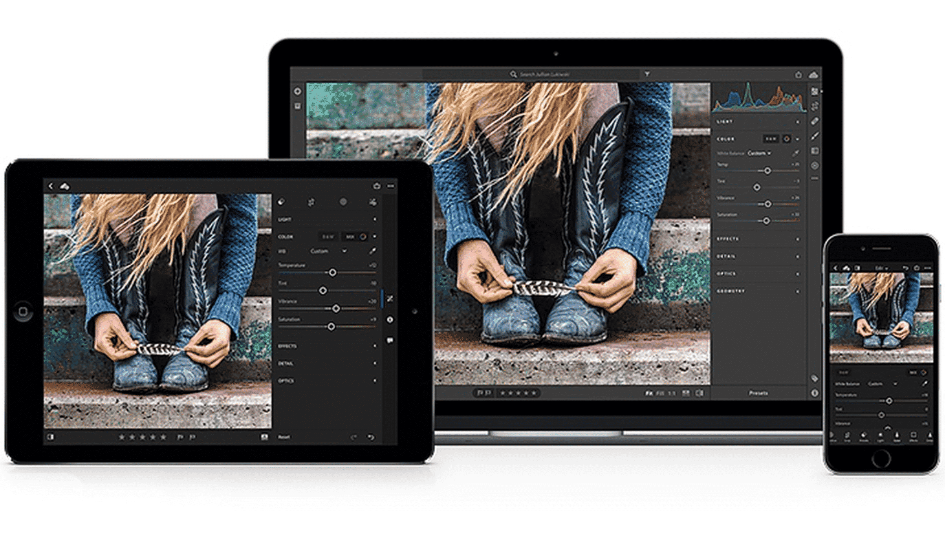
Task: Click the filter funnel beside laptop search
Action: click(x=647, y=74)
